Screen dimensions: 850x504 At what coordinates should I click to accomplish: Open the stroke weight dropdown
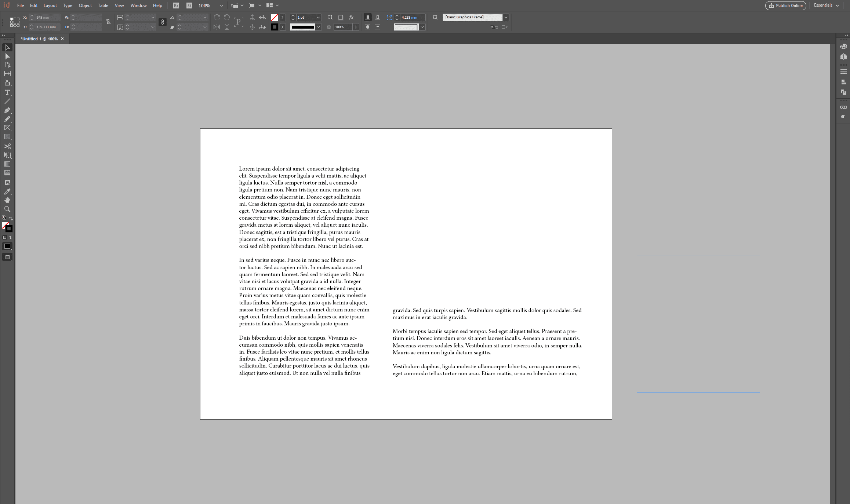click(x=318, y=17)
